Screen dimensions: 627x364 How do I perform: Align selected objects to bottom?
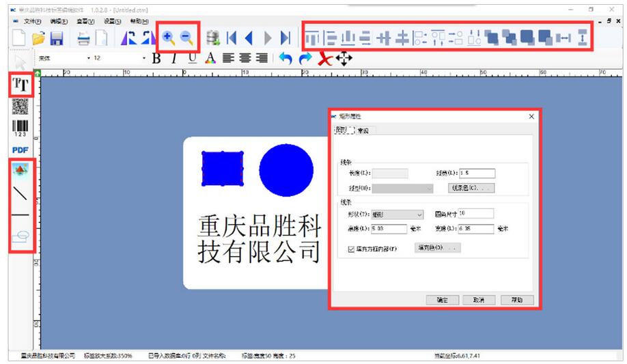[348, 38]
